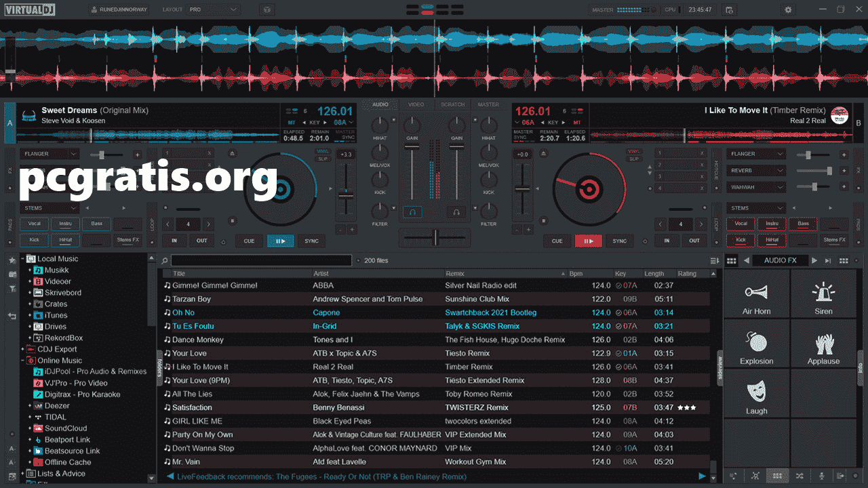
Task: Expand the Lists & Advice tree node
Action: pos(22,473)
